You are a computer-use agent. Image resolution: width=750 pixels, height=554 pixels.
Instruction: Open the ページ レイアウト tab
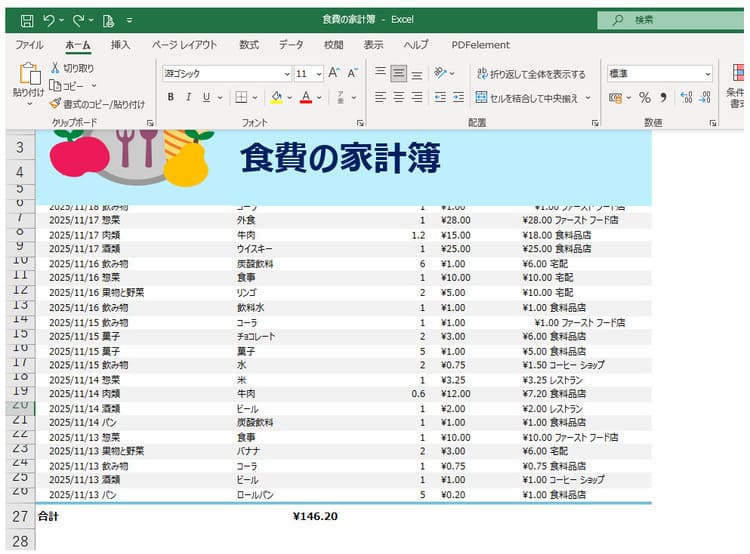pyautogui.click(x=185, y=45)
